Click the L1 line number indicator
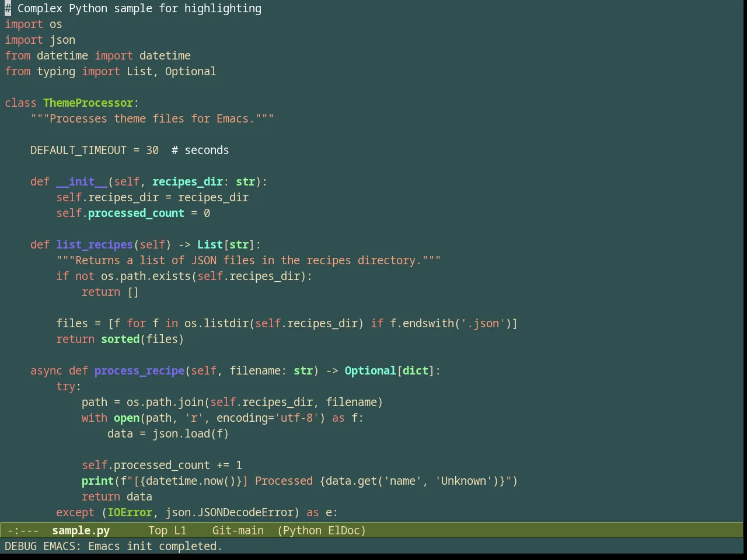Image resolution: width=747 pixels, height=560 pixels. 180,530
